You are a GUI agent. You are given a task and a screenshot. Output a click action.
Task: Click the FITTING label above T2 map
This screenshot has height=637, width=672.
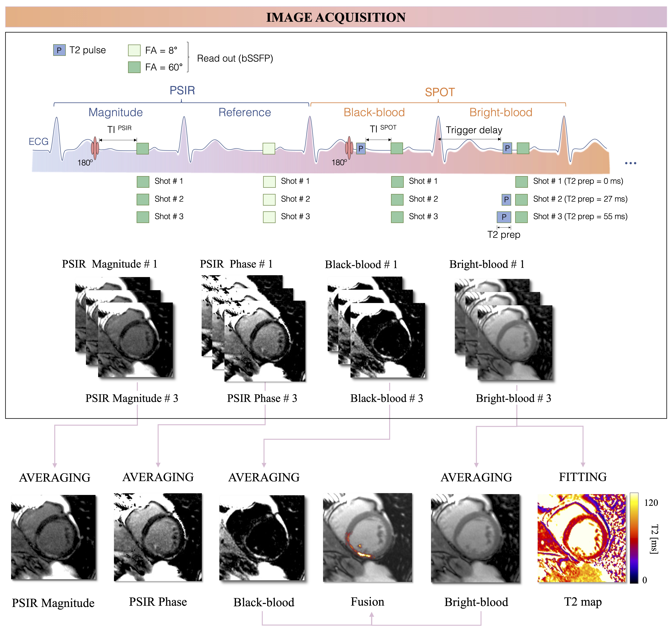coord(583,477)
